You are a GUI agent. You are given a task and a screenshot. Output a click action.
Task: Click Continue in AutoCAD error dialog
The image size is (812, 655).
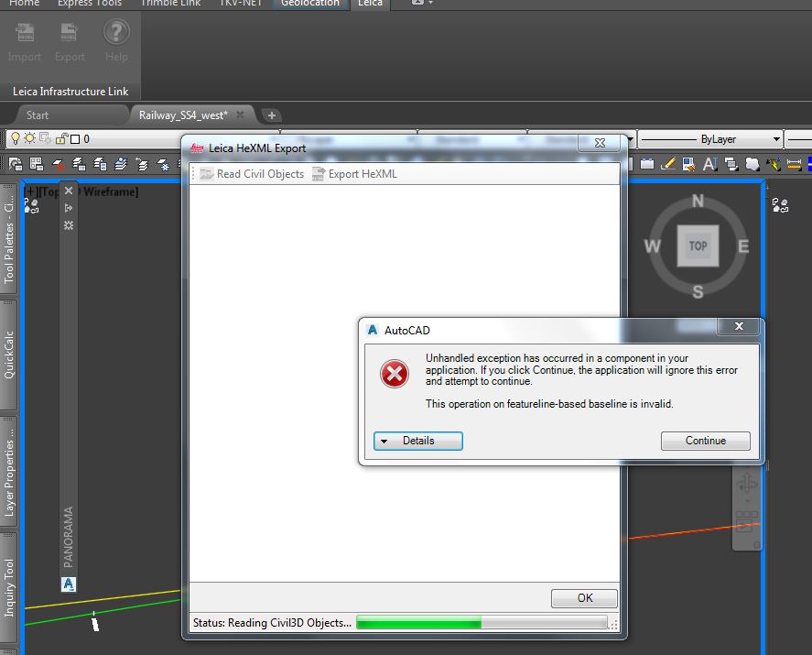click(705, 441)
